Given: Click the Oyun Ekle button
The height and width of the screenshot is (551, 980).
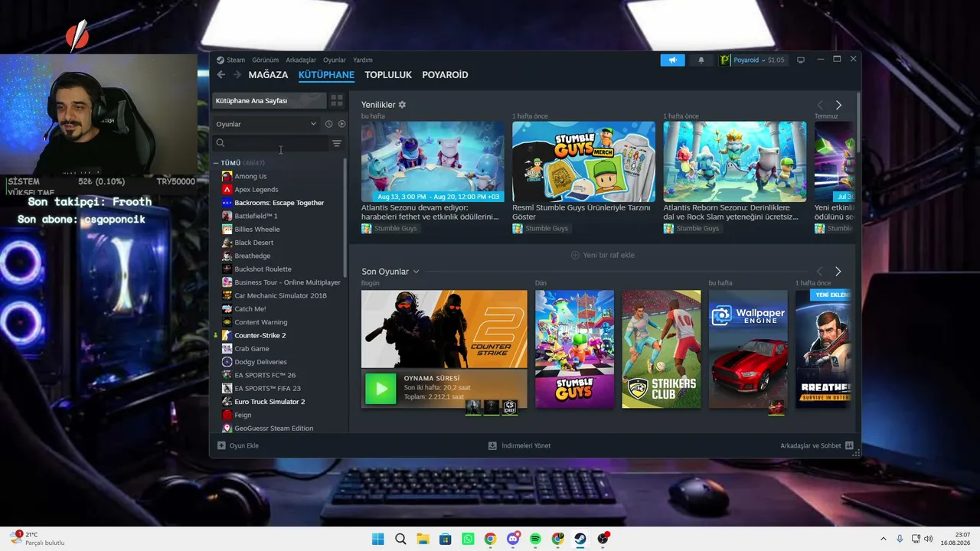Looking at the screenshot, I should pyautogui.click(x=238, y=445).
